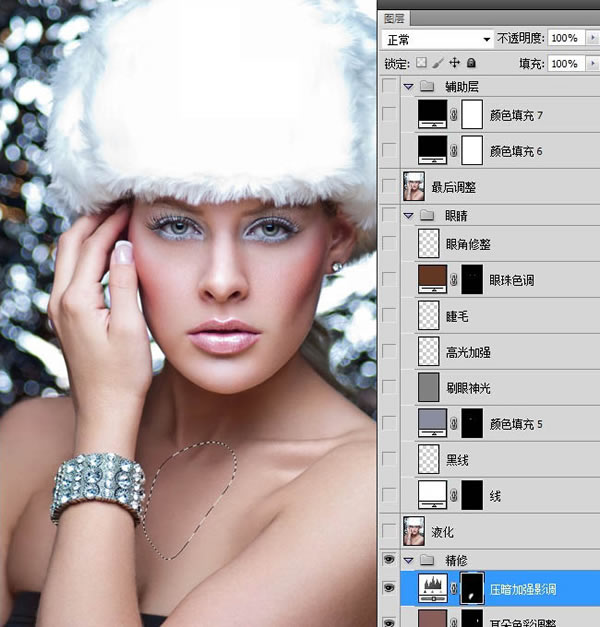Toggle mask link on 眼珠色调
Screen dimensions: 600x627
pos(454,280)
